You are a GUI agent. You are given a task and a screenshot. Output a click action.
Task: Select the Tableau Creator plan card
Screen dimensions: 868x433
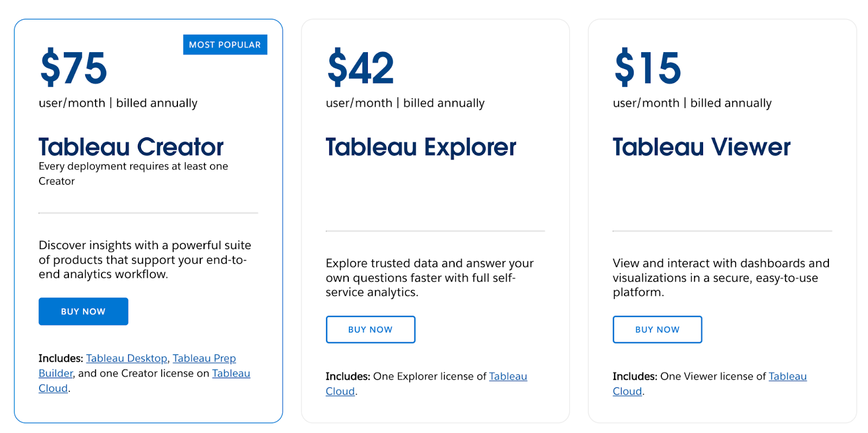[148, 217]
